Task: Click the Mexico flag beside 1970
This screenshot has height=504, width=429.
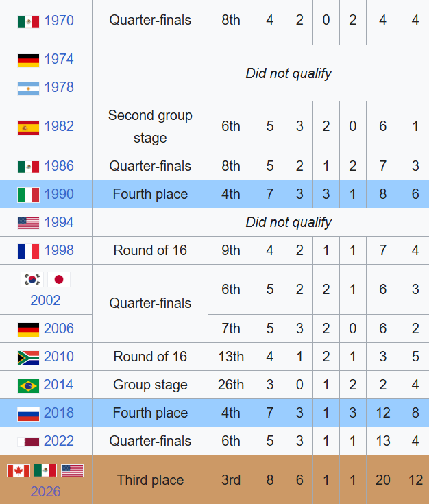Action: pyautogui.click(x=28, y=22)
